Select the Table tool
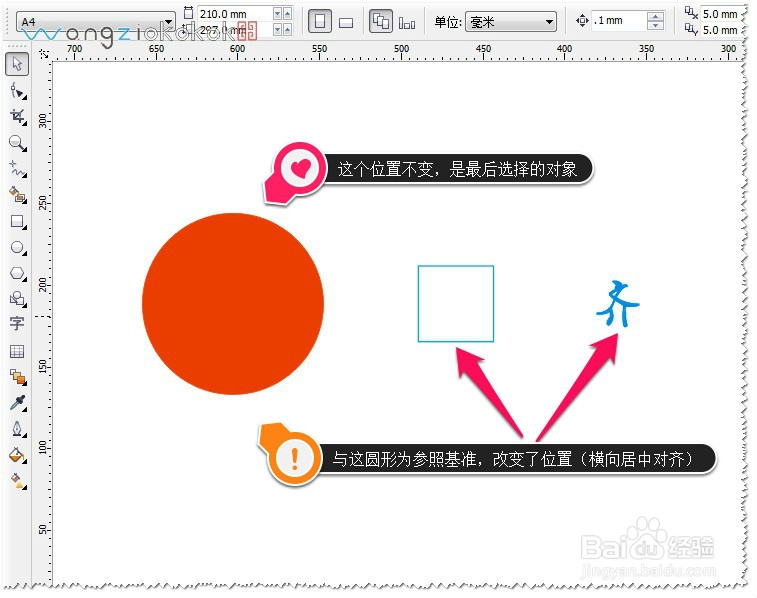 coord(17,351)
